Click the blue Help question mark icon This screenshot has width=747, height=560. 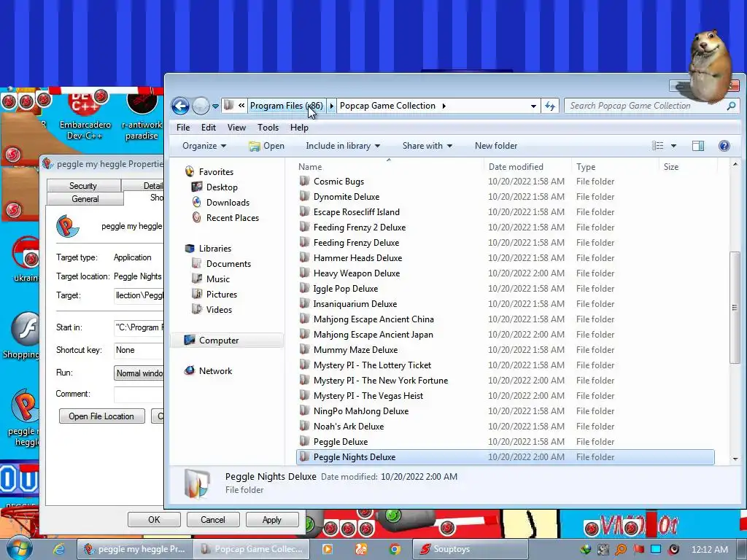tap(724, 146)
